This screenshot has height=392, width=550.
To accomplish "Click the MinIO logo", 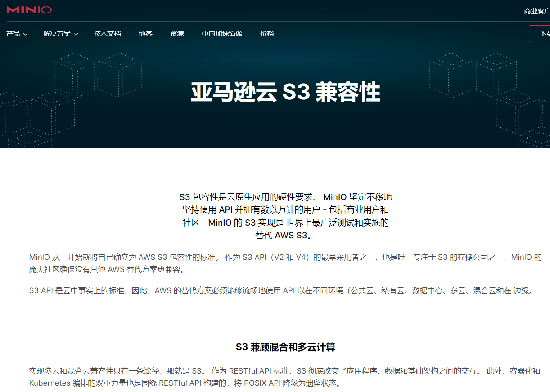I will click(29, 10).
